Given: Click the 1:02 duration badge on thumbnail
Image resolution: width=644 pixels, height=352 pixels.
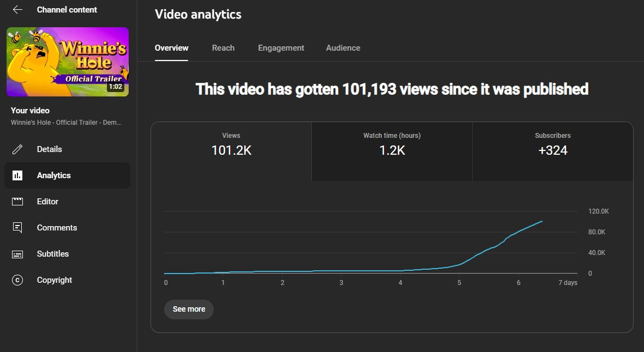Looking at the screenshot, I should click(x=115, y=87).
